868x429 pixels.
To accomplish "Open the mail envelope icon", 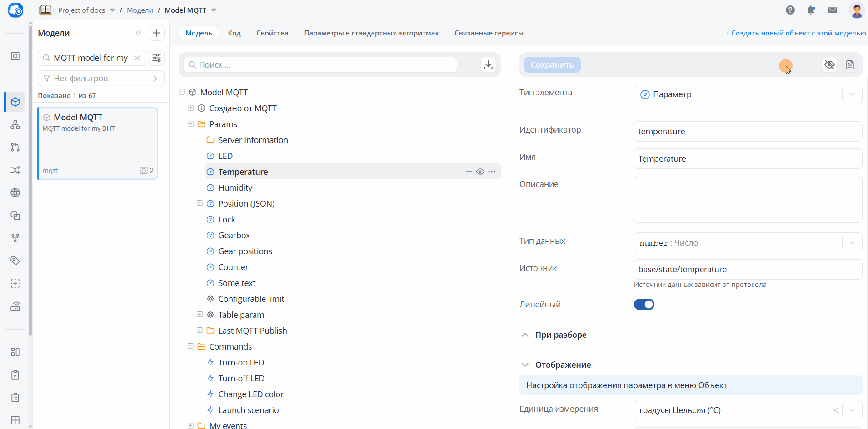I will click(x=833, y=10).
